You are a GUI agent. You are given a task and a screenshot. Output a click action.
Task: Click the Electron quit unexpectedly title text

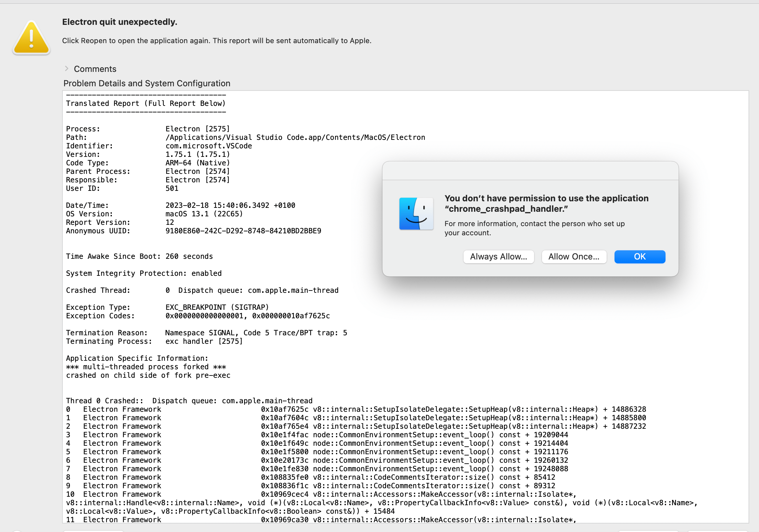(x=120, y=22)
